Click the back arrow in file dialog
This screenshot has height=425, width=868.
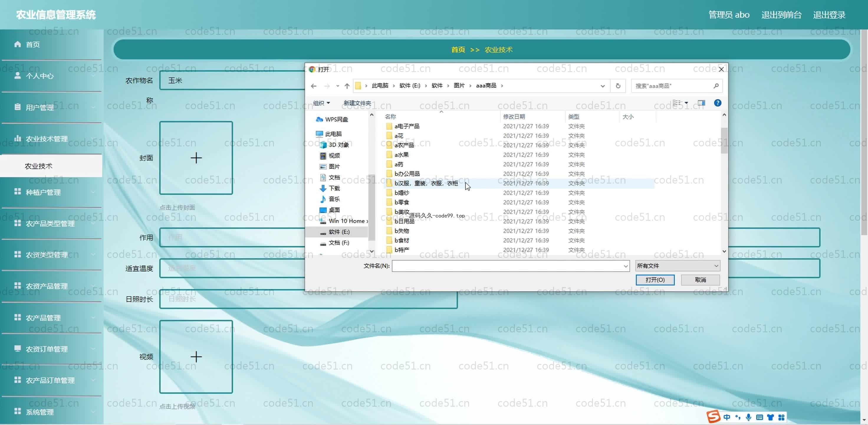point(314,86)
